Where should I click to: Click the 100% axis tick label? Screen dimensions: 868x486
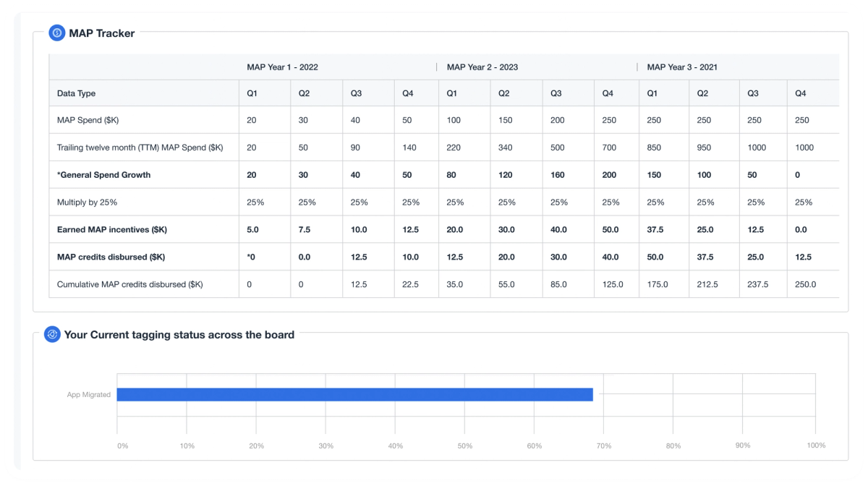coord(816,445)
